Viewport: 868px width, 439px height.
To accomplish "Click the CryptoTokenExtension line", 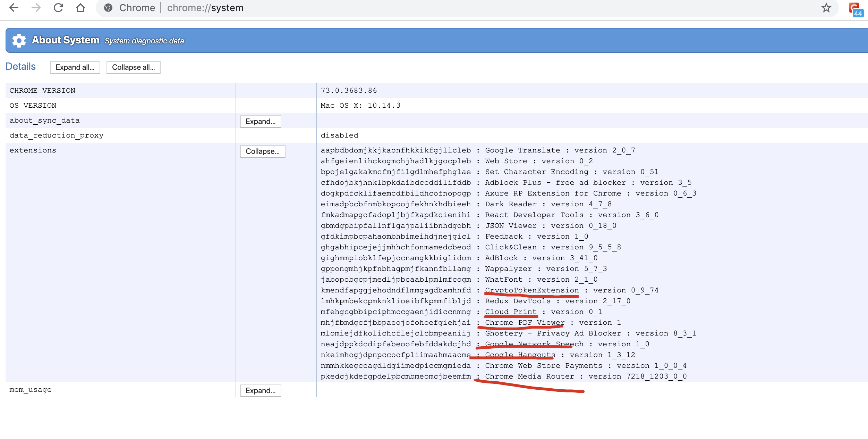I will 490,290.
